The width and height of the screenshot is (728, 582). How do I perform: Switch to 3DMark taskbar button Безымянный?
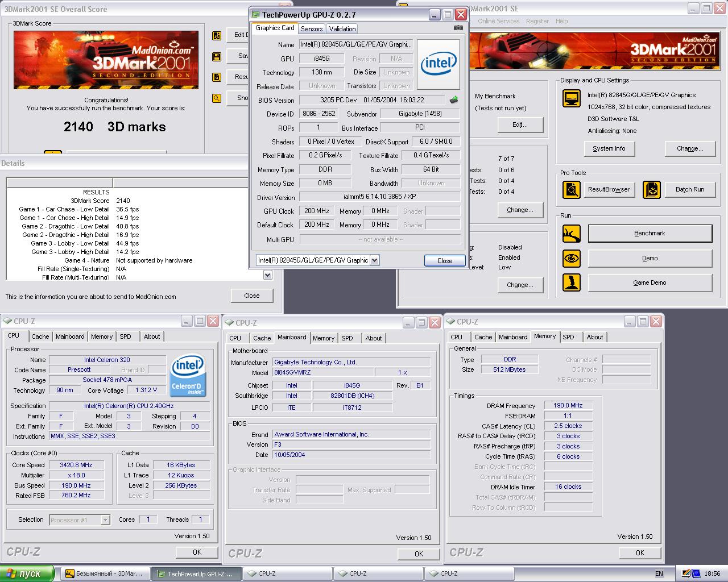[x=106, y=573]
